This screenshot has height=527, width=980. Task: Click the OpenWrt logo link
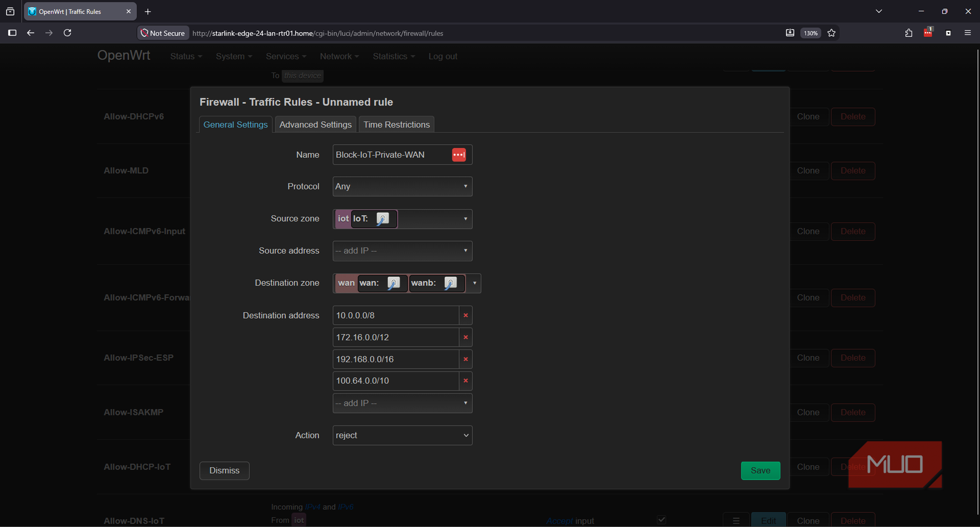click(124, 56)
